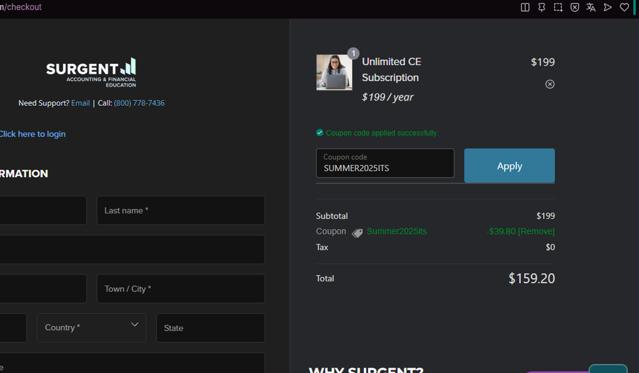Click the Subtotal label
This screenshot has width=639, height=373.
click(332, 216)
